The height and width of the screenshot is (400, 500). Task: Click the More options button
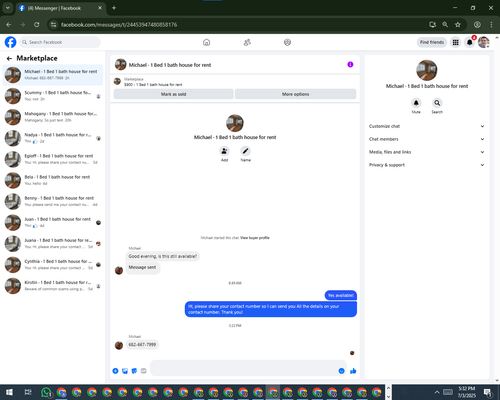click(295, 94)
